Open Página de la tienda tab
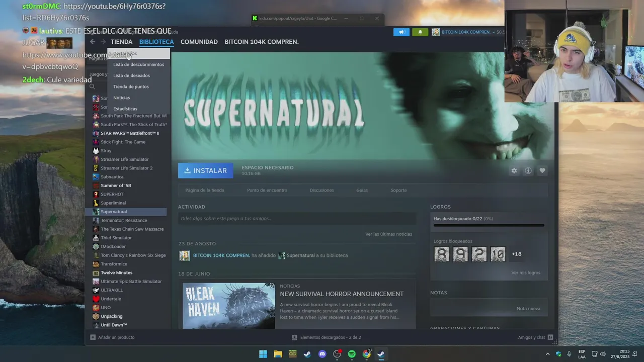The image size is (644, 362). [205, 190]
